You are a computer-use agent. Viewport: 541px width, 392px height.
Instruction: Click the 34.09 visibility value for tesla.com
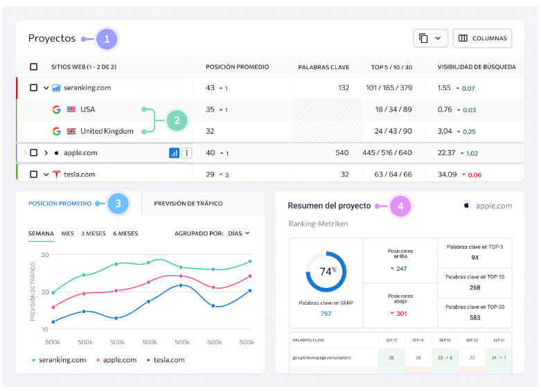point(447,175)
